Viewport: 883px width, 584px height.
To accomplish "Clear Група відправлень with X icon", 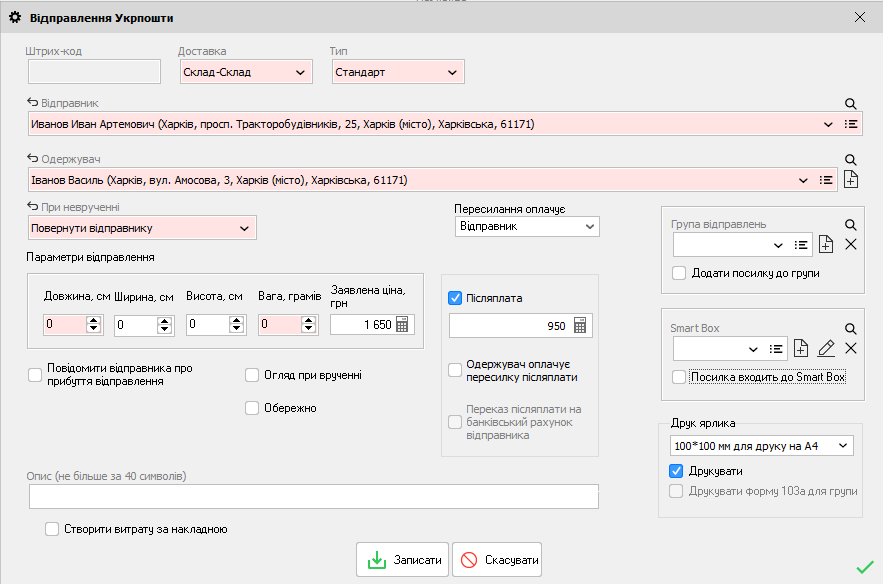I will (x=851, y=244).
